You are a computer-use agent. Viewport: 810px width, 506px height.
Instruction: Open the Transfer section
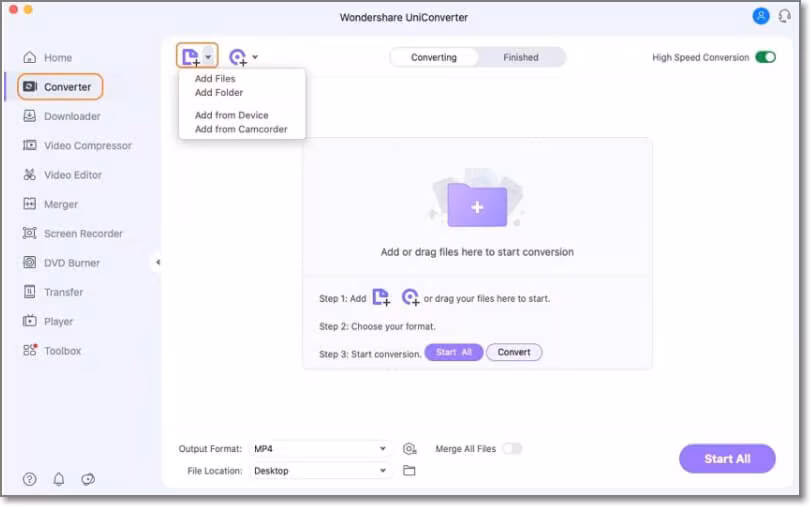[53, 292]
